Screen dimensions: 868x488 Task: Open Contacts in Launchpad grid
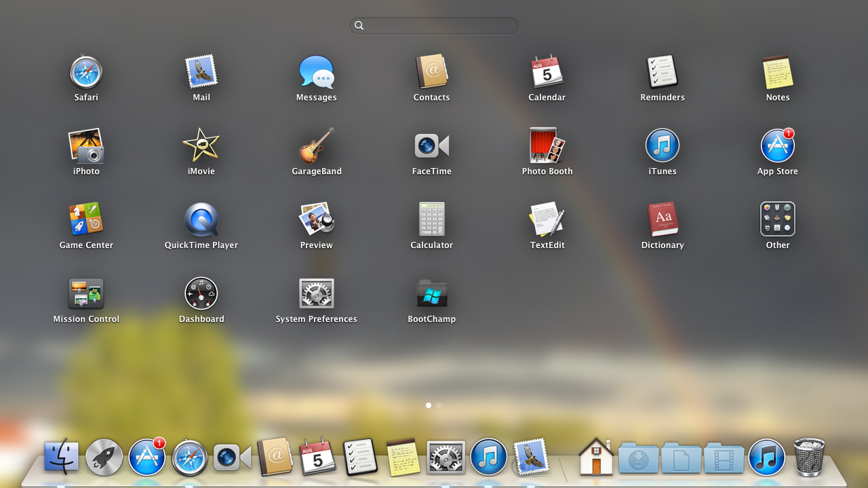coord(432,72)
